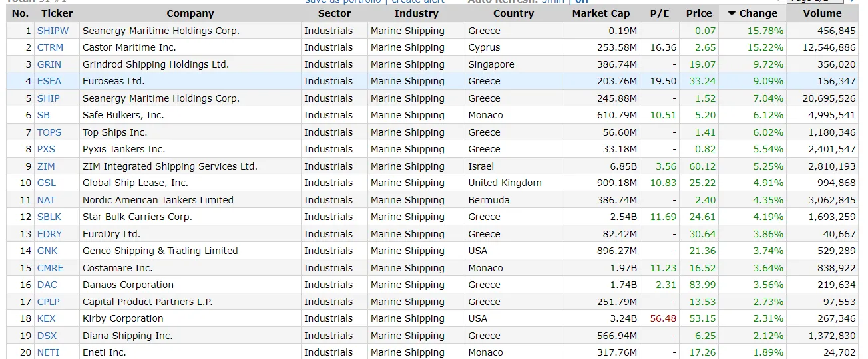Sort by the Market Cap column header

click(601, 13)
